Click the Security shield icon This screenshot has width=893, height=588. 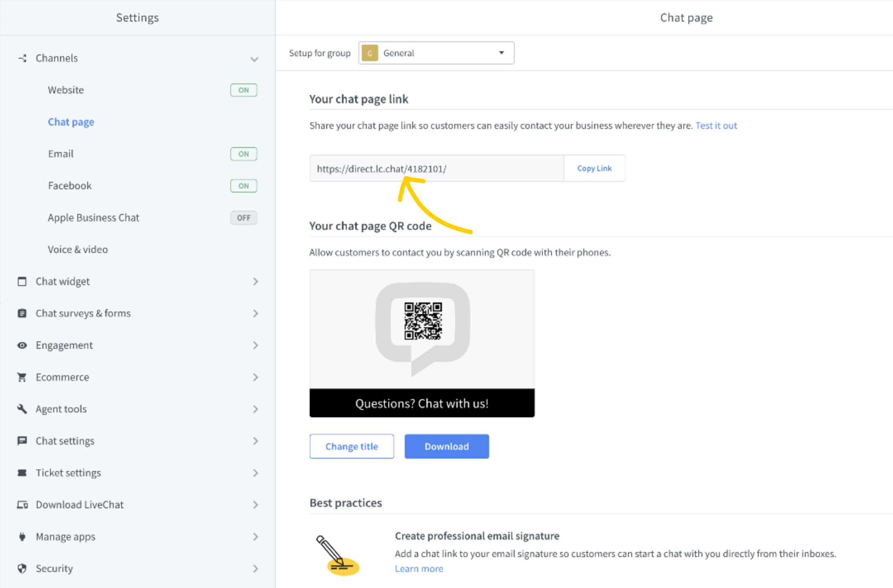tap(22, 568)
